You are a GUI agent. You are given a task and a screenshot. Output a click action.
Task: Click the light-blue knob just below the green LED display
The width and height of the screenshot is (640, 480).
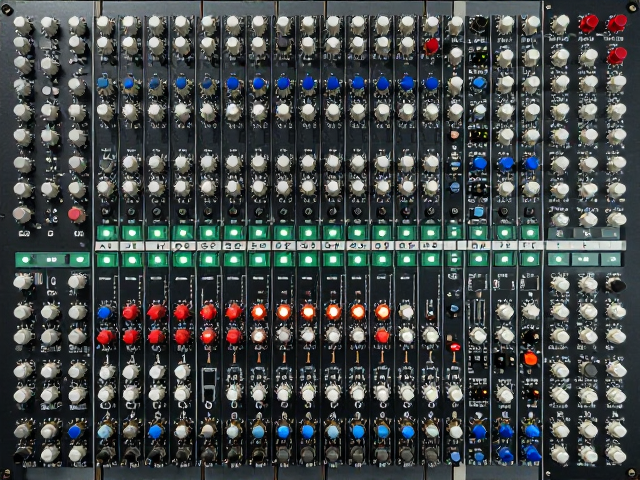[479, 83]
